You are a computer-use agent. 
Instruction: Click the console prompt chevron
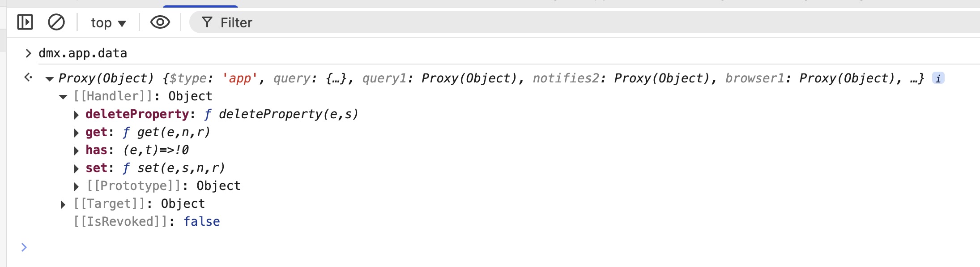[24, 247]
